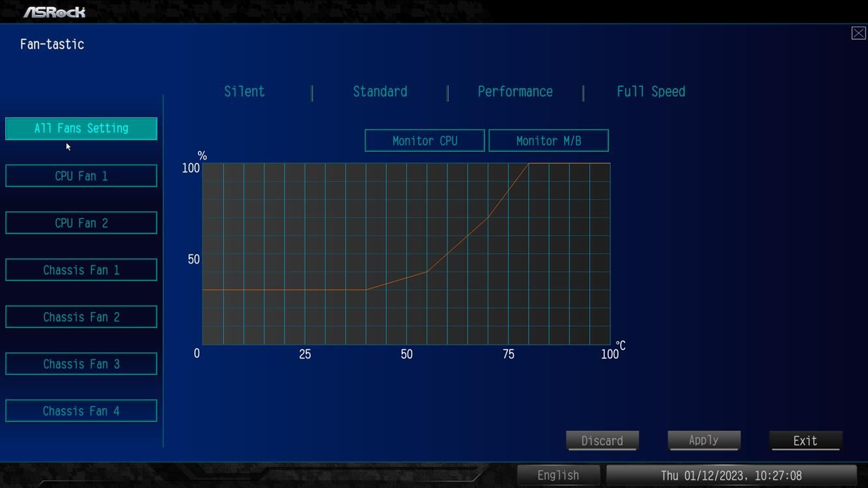Screen dimensions: 868x488
Task: Click the date and time display
Action: coord(731,476)
